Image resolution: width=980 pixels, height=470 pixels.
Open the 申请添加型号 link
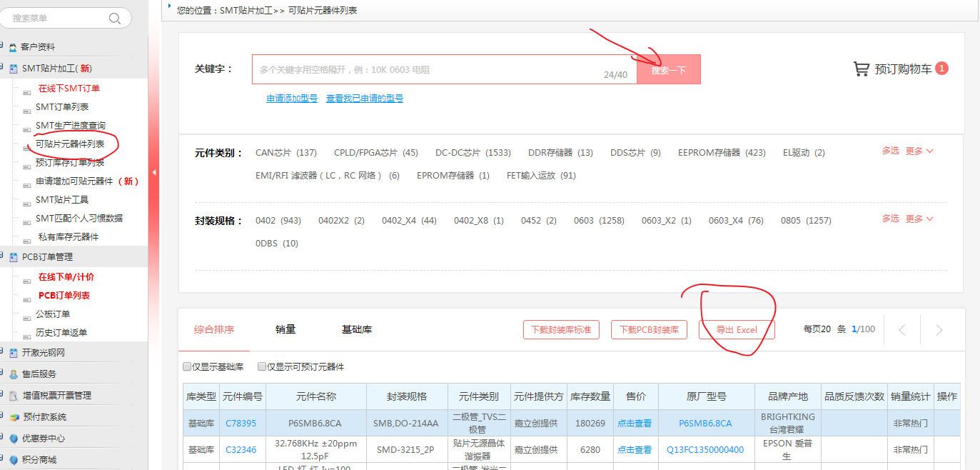tap(292, 99)
